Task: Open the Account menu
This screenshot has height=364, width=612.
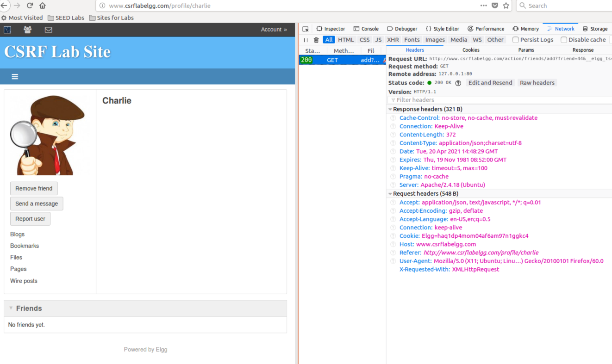Action: pyautogui.click(x=274, y=30)
